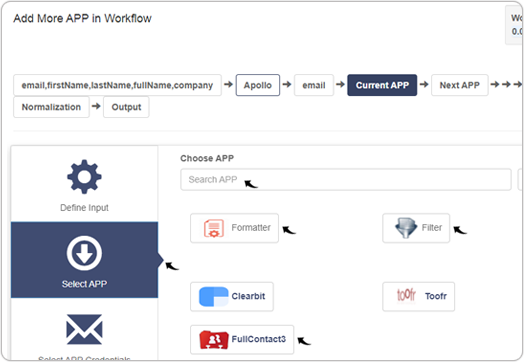Focus the Search APP input field

pos(346,179)
